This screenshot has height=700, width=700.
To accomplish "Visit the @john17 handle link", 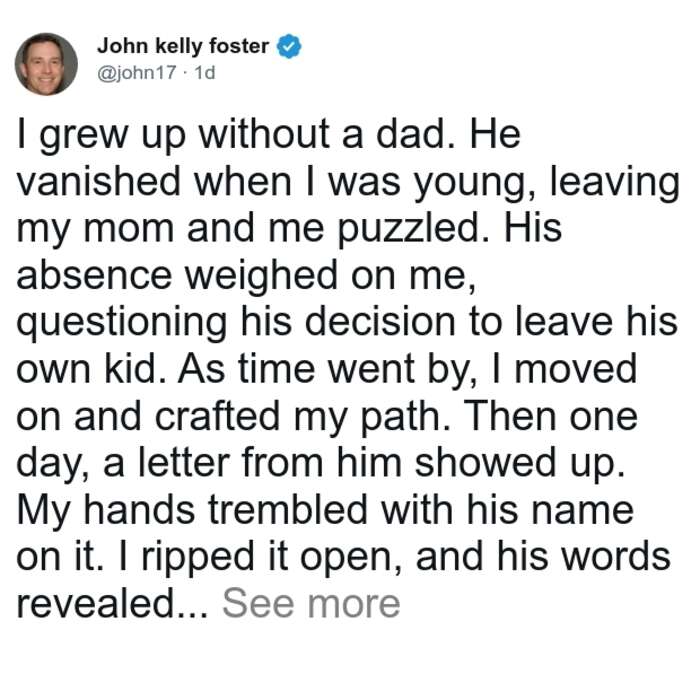I will pos(137,72).
